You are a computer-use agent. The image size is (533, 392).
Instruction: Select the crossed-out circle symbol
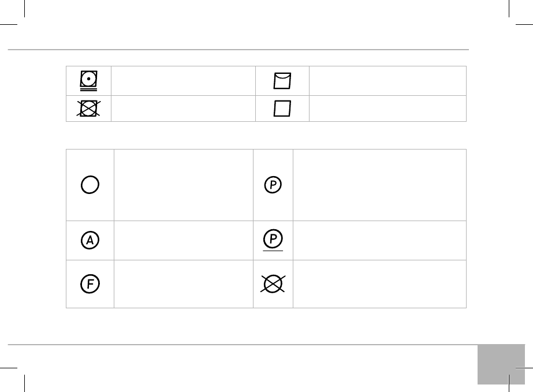pos(273,284)
